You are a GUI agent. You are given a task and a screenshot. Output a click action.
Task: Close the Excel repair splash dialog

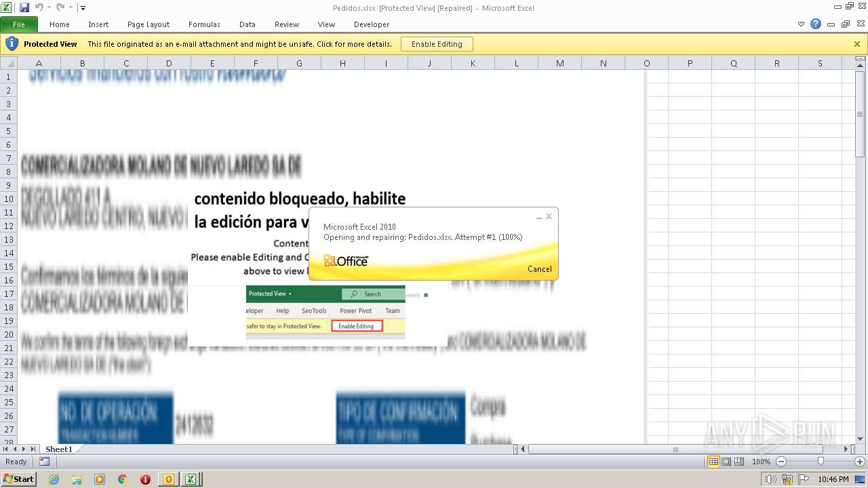549,217
